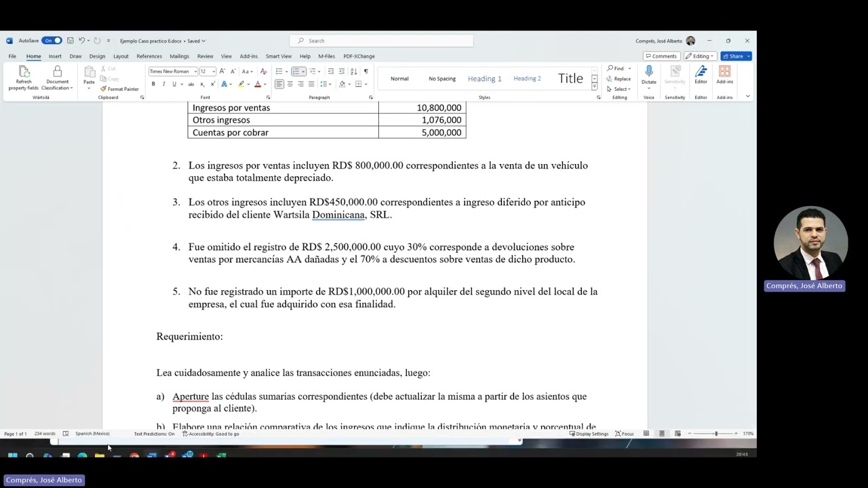
Task: Open the Times New Roman font dropdown
Action: [195, 71]
